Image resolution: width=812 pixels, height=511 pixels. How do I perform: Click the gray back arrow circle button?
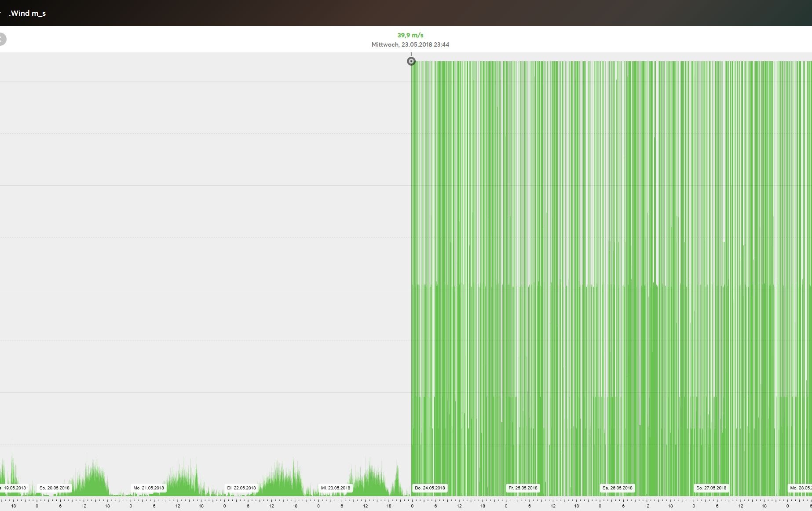pos(2,39)
